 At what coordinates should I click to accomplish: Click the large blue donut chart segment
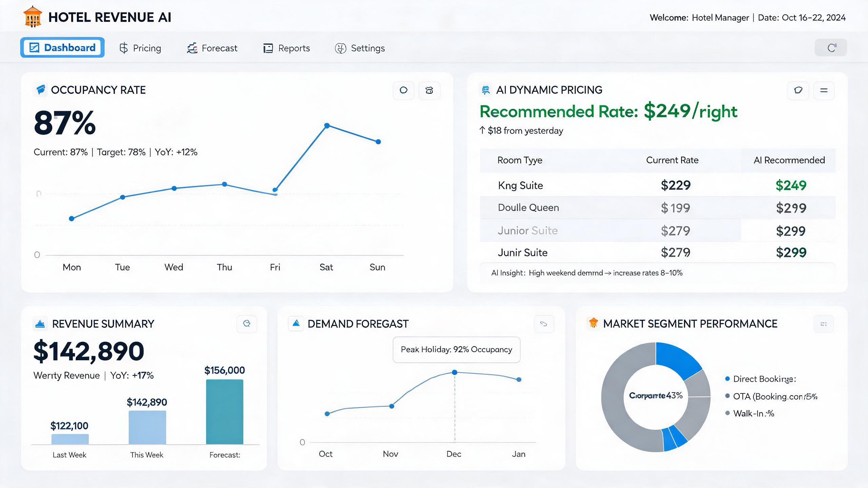[676, 359]
